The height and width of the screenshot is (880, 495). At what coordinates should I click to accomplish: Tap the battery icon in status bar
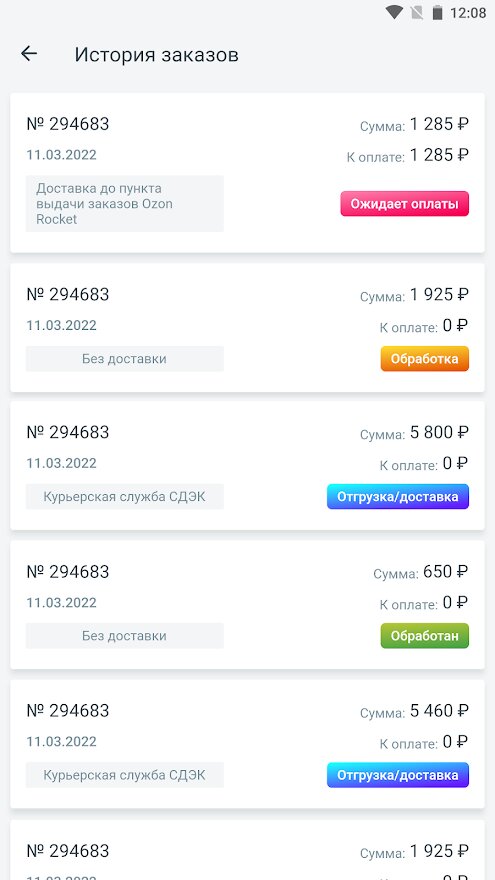[437, 12]
